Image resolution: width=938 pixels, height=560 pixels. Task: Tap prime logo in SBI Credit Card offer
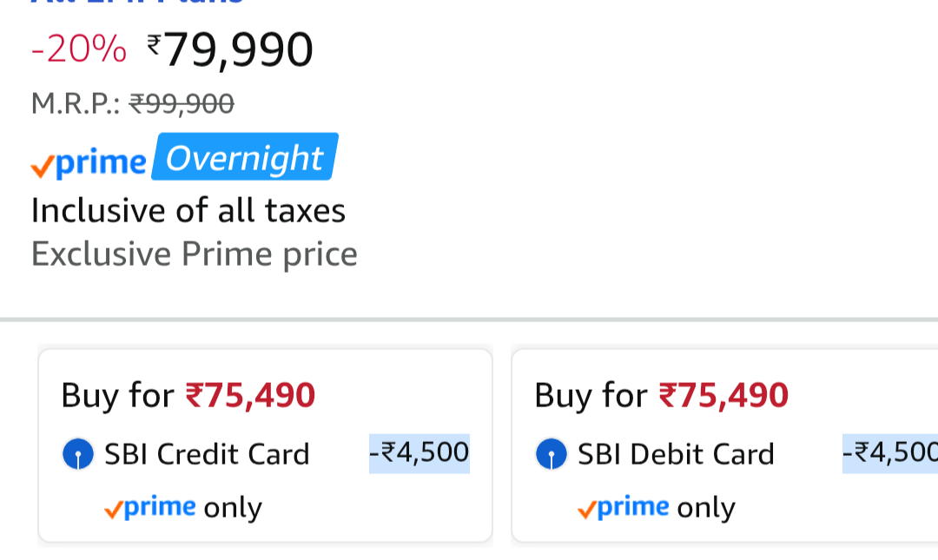point(149,508)
